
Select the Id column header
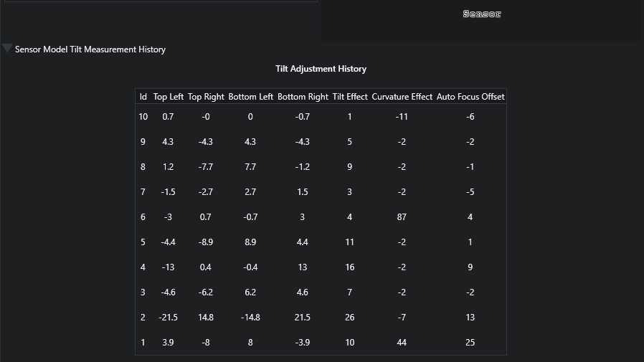[x=143, y=97]
